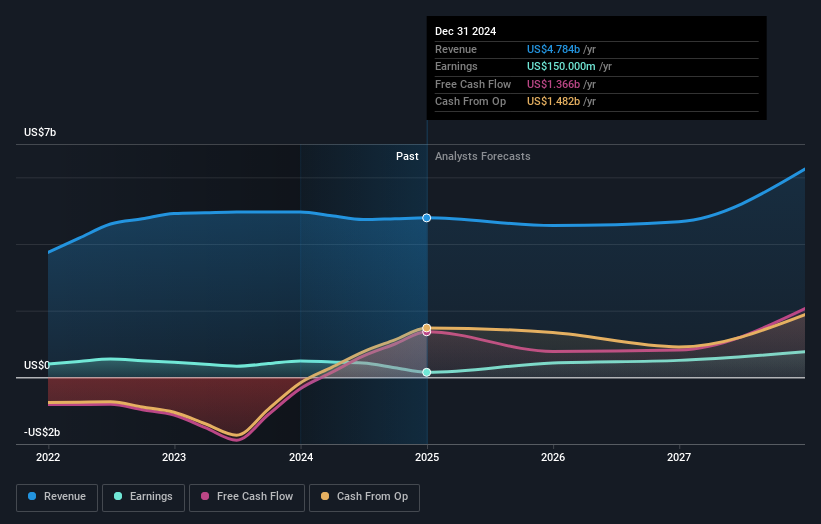Select the 2025 x-axis label

(x=427, y=457)
